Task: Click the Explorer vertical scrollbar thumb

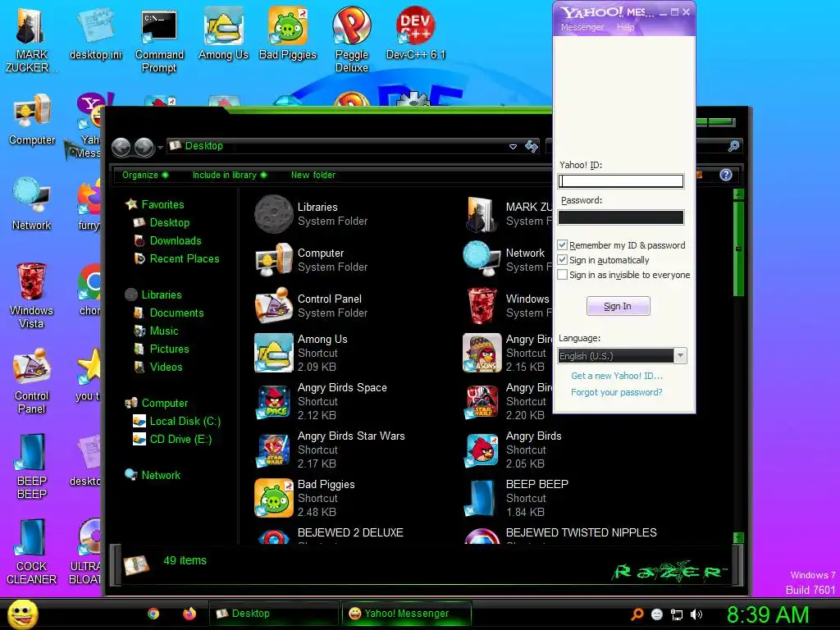Action: coord(738,249)
